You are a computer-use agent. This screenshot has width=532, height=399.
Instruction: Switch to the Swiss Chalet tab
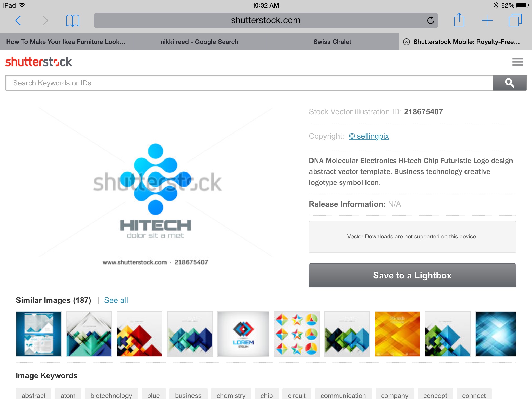332,42
